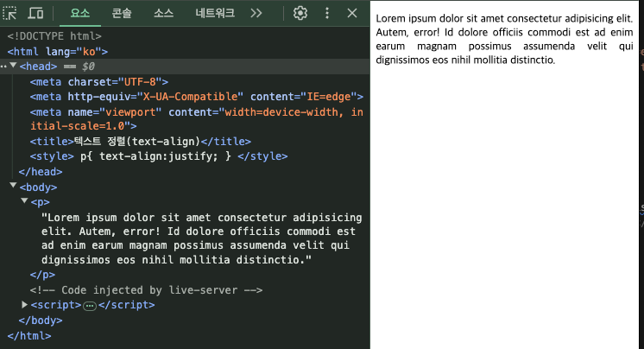Image resolution: width=644 pixels, height=349 pixels.
Task: Select the live-server injected comment
Action: [x=146, y=290]
